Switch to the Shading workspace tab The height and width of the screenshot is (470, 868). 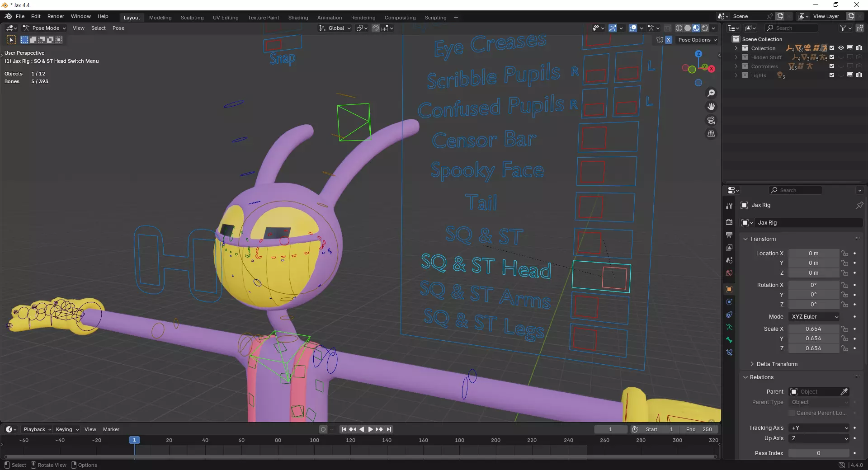tap(298, 18)
